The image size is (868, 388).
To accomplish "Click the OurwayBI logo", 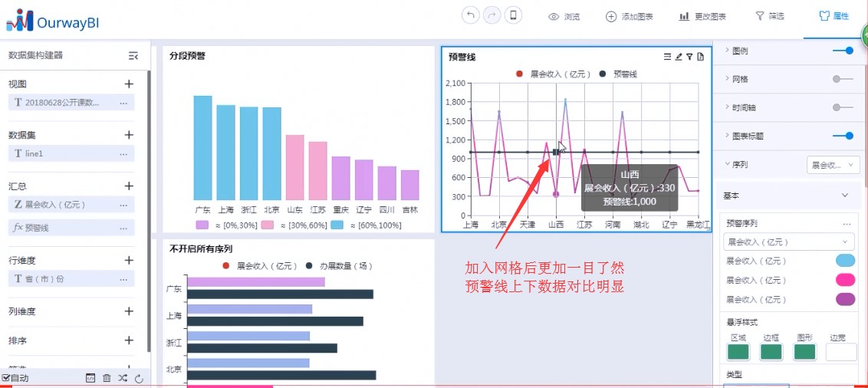I will pos(53,21).
